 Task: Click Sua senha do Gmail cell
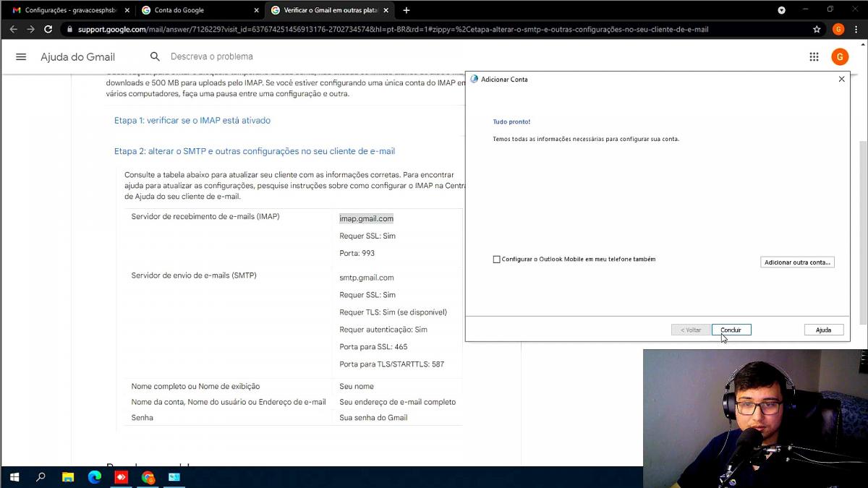point(373,417)
